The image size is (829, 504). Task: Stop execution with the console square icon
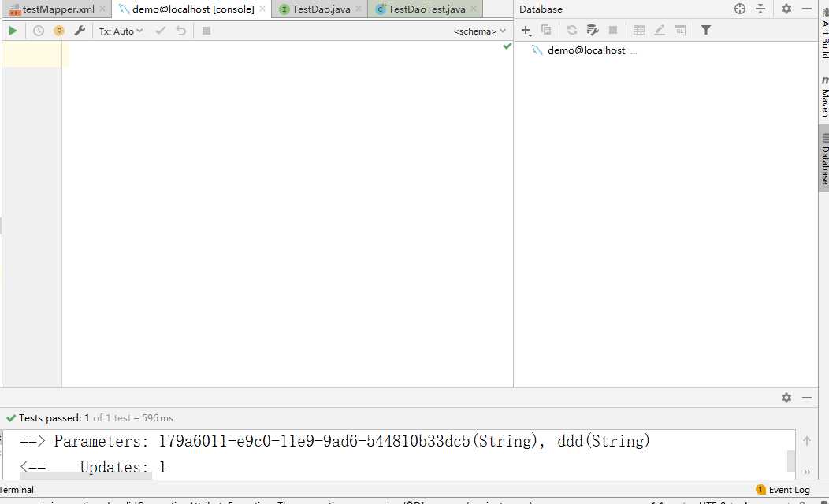click(206, 31)
